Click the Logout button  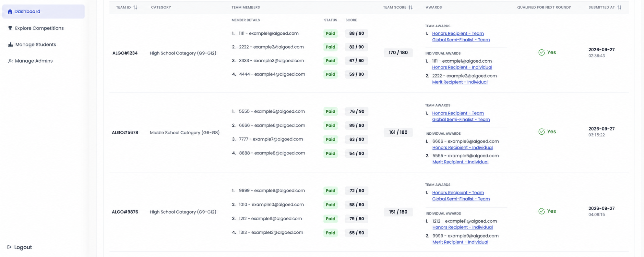(x=19, y=247)
